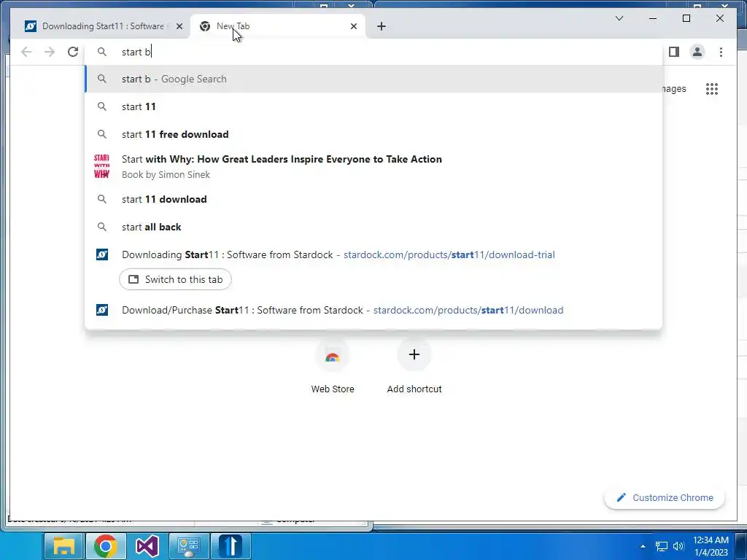Open Downloading Start11 download-trial suggestion
Image resolution: width=747 pixels, height=560 pixels.
coord(373,254)
